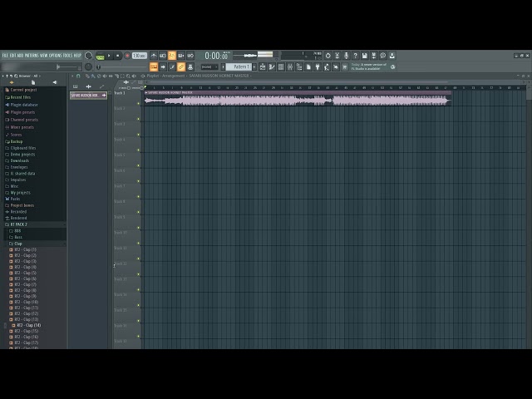Viewport: 532px width, 399px height.
Task: Toggle the Playlist snap magnet icon
Action: [78, 76]
